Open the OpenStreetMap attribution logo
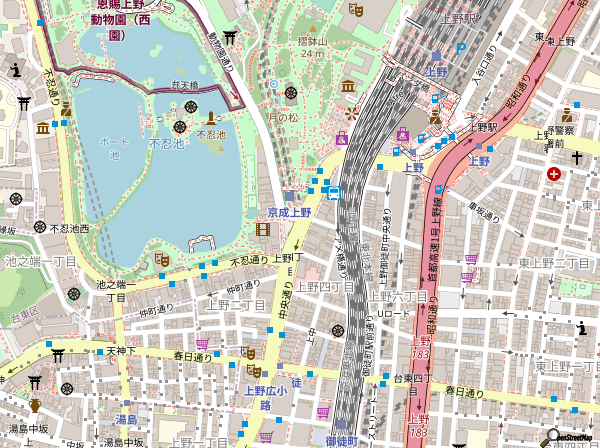Viewport: 600px width, 448px height. 564,437
